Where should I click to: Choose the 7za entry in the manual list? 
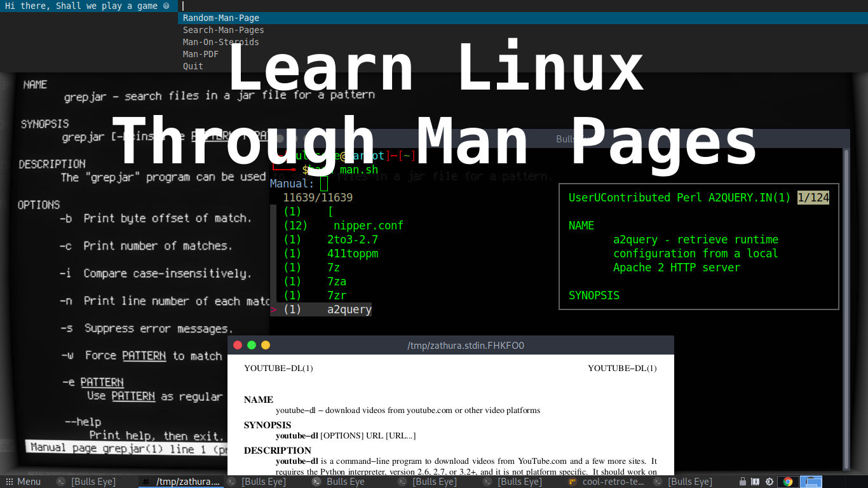[x=337, y=281]
